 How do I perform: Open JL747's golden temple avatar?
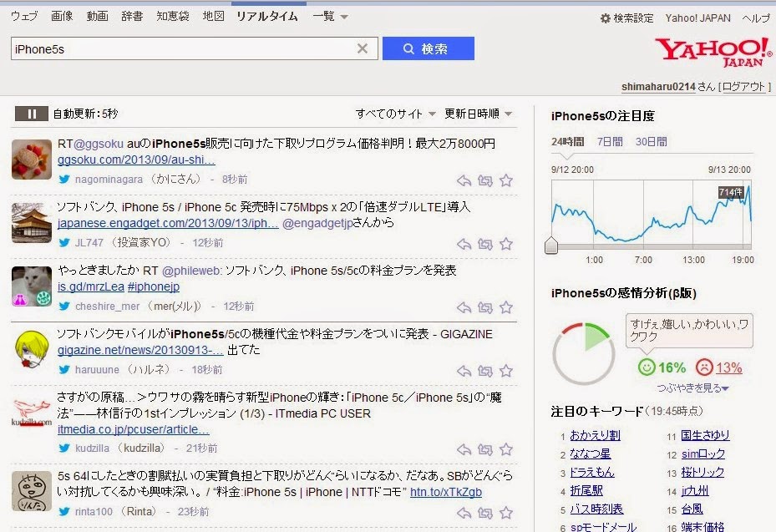32,223
